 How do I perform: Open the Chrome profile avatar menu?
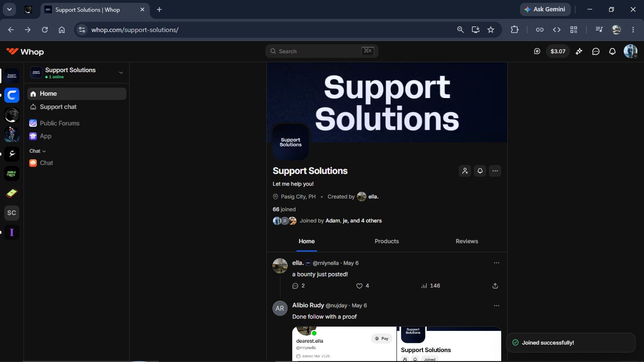click(616, 30)
